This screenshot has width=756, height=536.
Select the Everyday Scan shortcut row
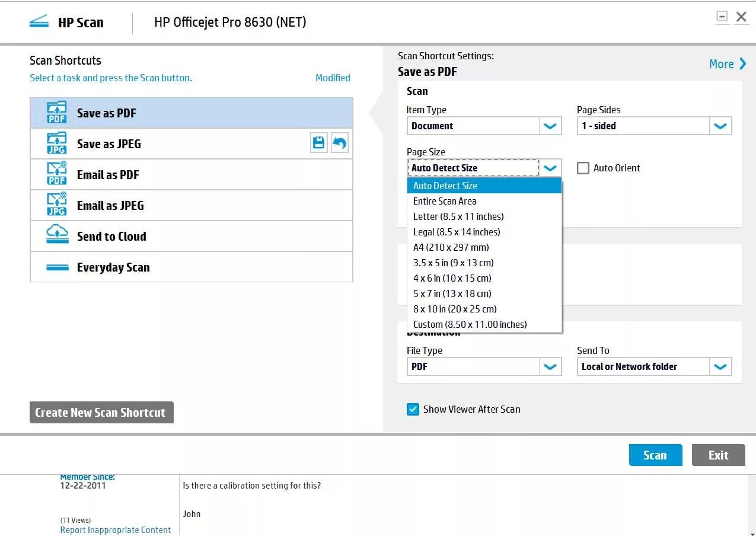[192, 267]
